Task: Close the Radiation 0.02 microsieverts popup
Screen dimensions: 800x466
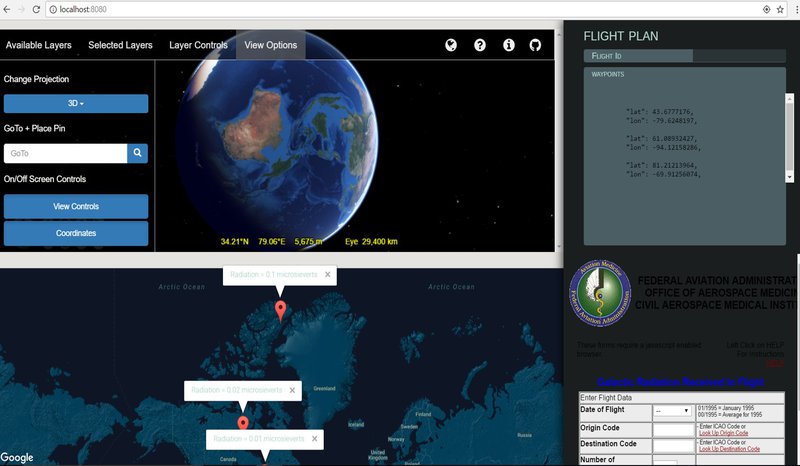Action: 292,390
